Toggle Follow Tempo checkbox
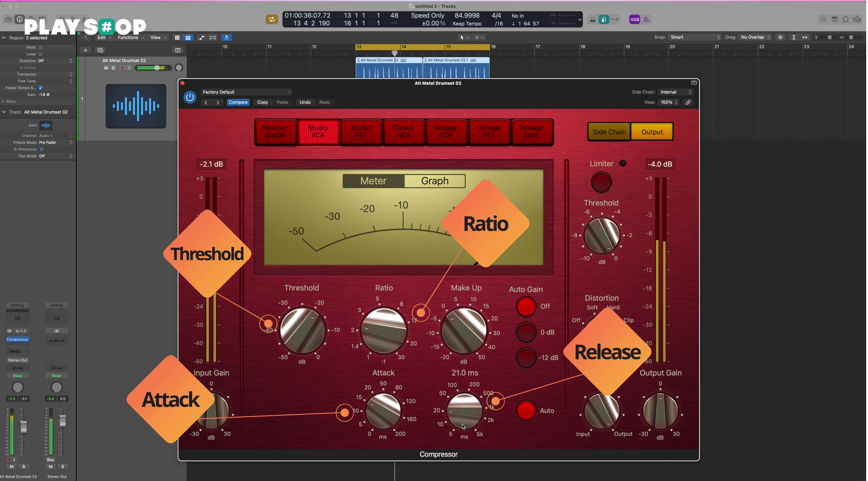The height and width of the screenshot is (481, 868). (41, 88)
